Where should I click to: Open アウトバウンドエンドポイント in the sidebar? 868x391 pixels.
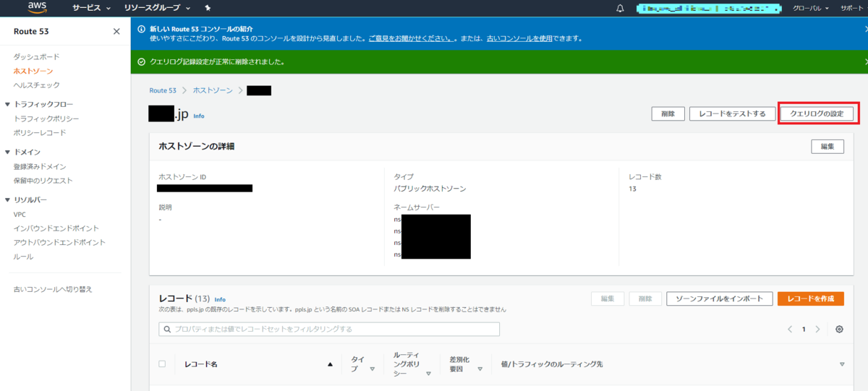click(59, 243)
